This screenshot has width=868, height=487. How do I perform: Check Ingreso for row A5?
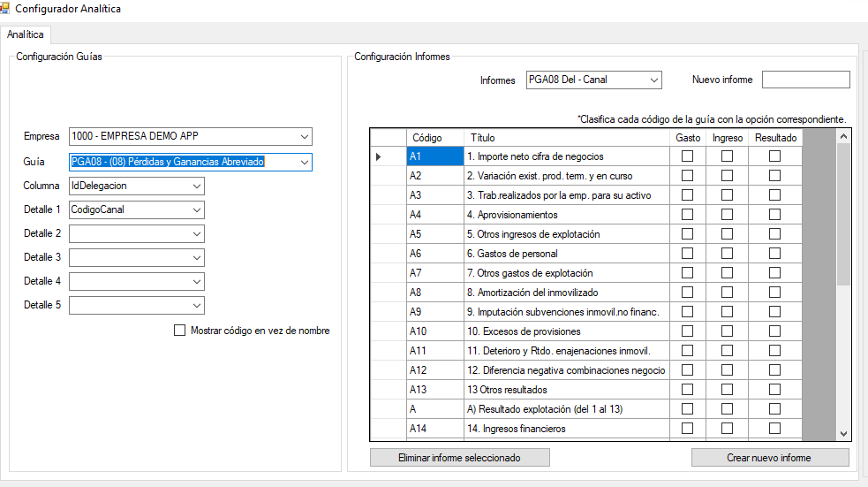point(728,234)
